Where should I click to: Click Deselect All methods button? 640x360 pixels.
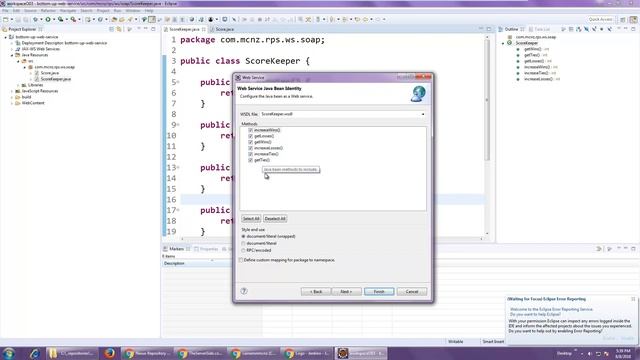pos(275,219)
